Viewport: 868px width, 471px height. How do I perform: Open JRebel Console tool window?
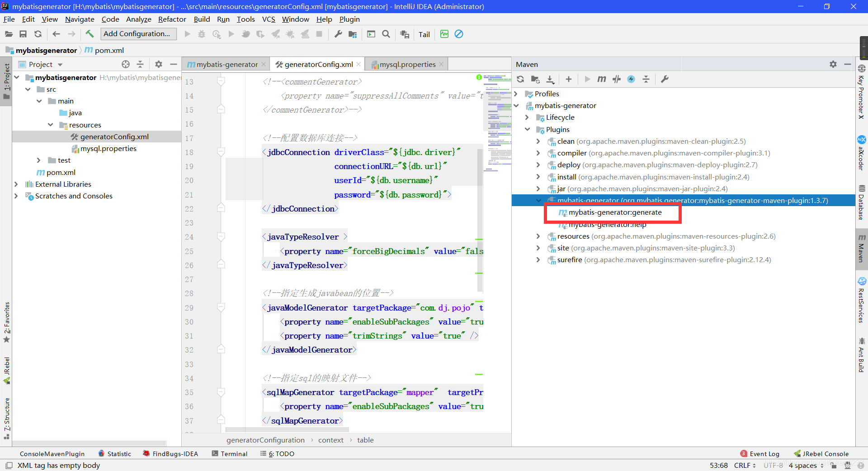coord(821,454)
